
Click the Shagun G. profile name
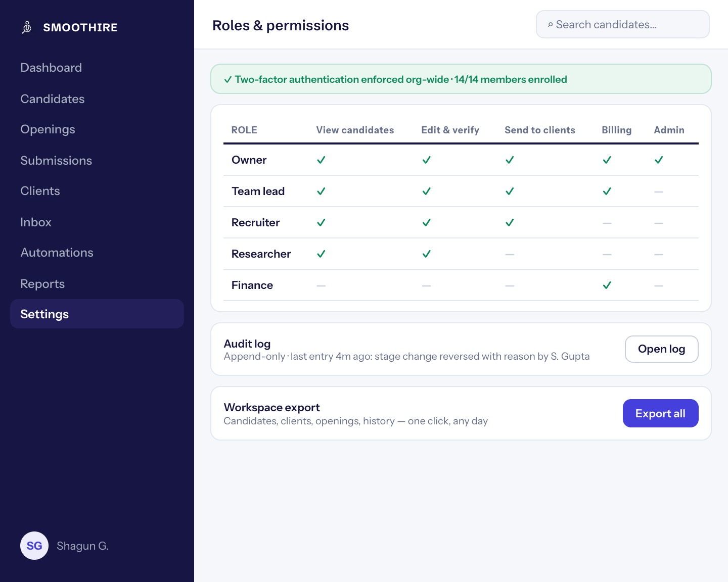pos(82,546)
